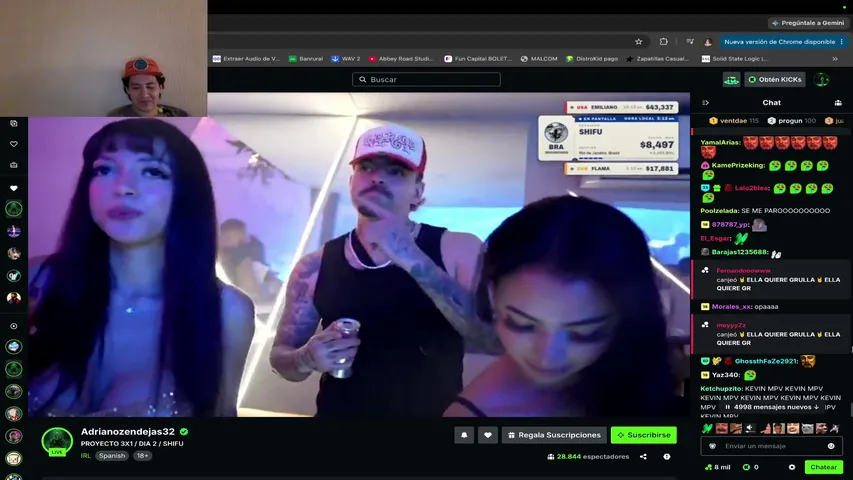Click the Buscar search field
The width and height of the screenshot is (853, 480).
426,79
